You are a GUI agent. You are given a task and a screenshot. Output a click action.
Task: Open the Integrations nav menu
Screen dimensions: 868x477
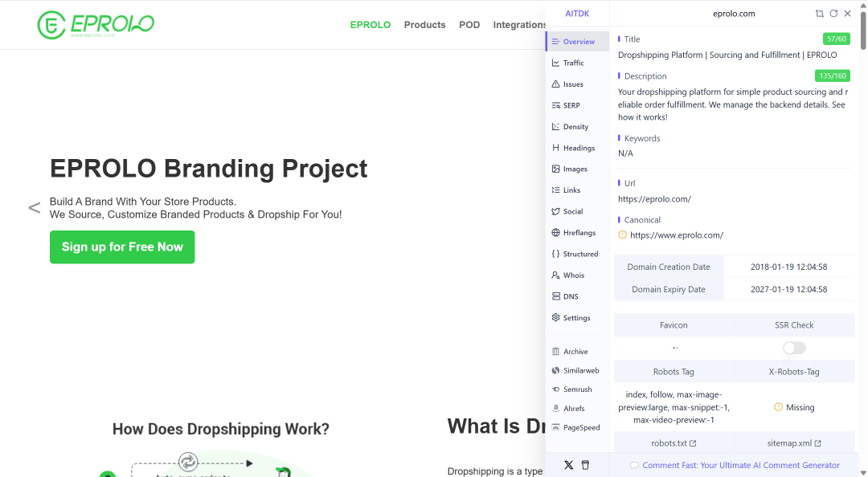click(519, 25)
